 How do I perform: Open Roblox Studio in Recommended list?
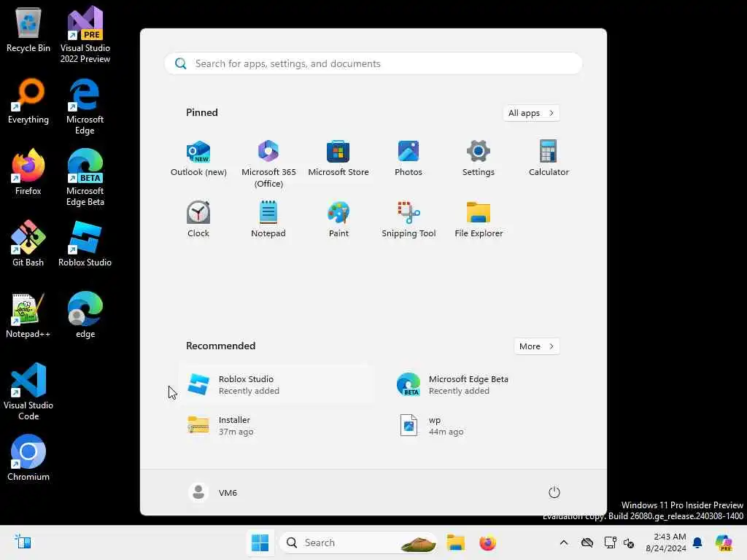(276, 385)
